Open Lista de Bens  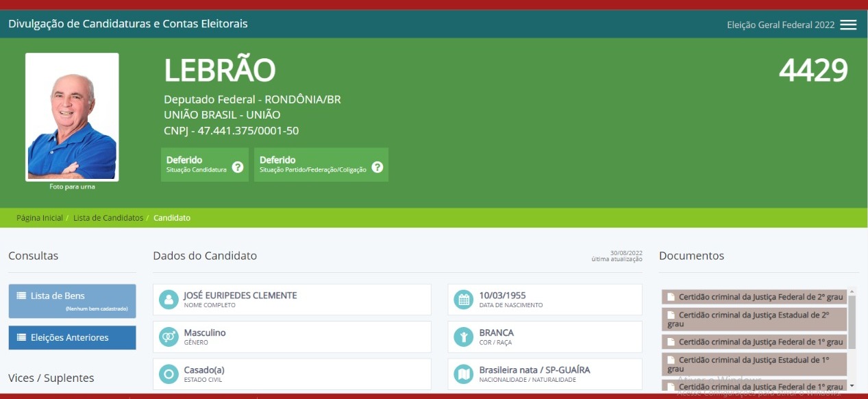coord(72,301)
